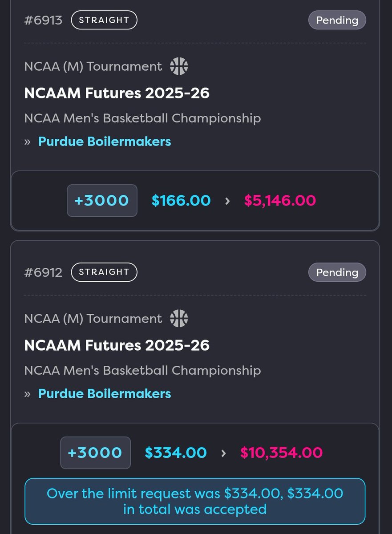Click the chevron arrow after $334.00
The height and width of the screenshot is (534, 392).
[223, 453]
